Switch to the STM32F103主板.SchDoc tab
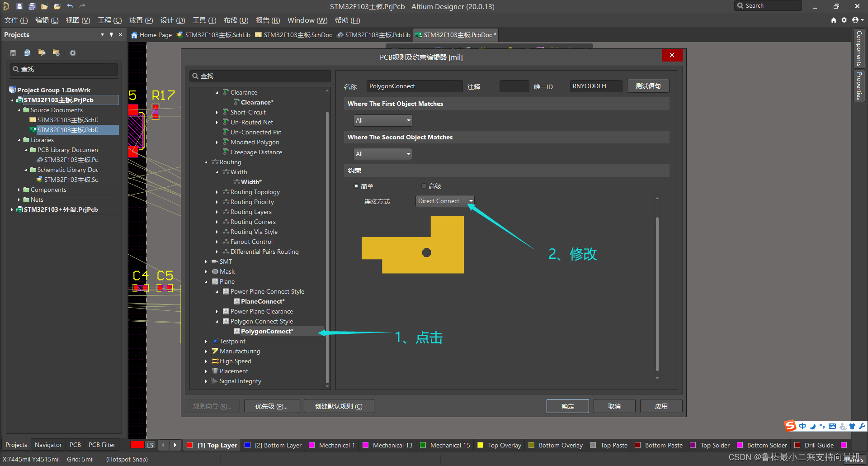 point(293,35)
